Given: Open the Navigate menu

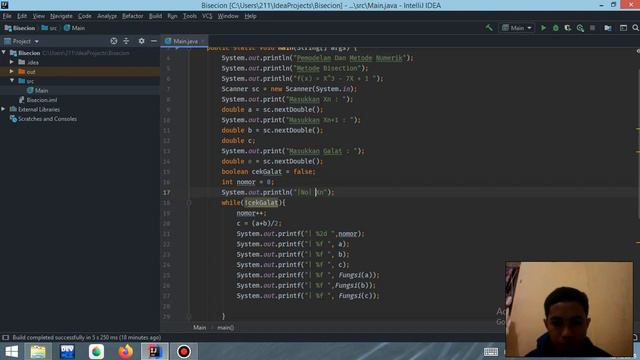Looking at the screenshot, I should [61, 16].
